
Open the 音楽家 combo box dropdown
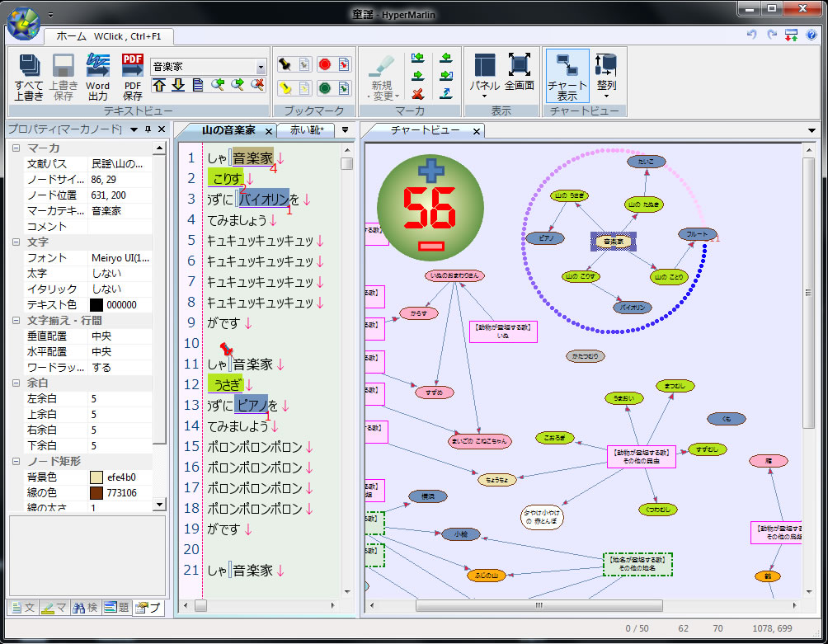click(x=261, y=67)
